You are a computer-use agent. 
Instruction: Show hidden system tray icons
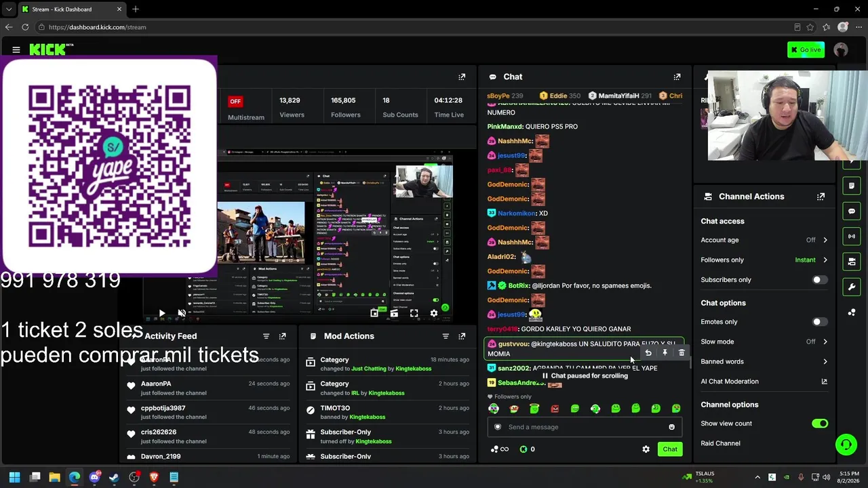[x=757, y=477]
